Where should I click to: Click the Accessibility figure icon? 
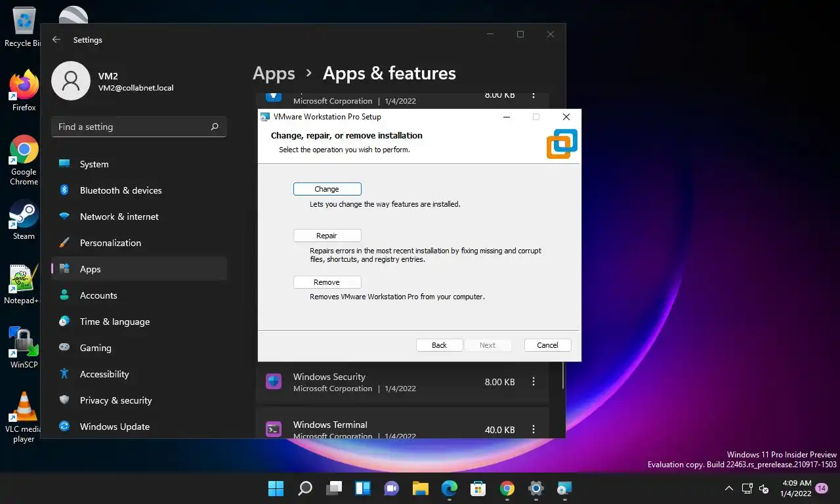[x=64, y=374]
